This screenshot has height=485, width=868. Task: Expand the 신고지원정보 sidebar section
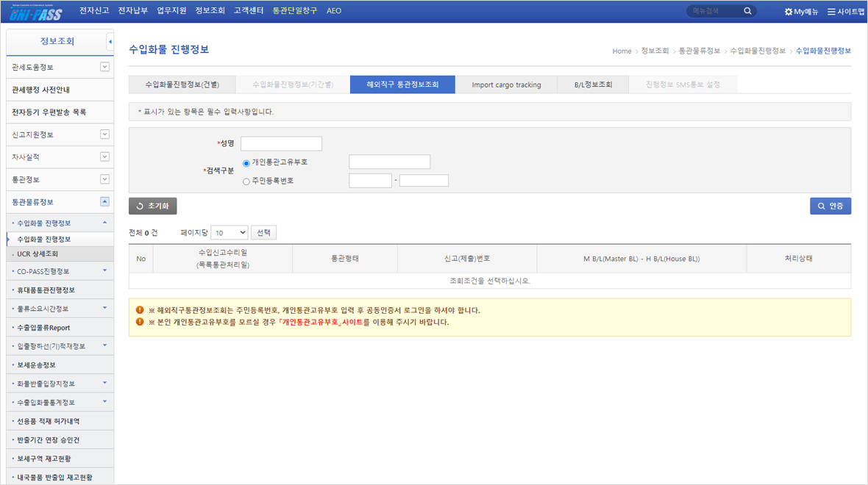pos(104,134)
